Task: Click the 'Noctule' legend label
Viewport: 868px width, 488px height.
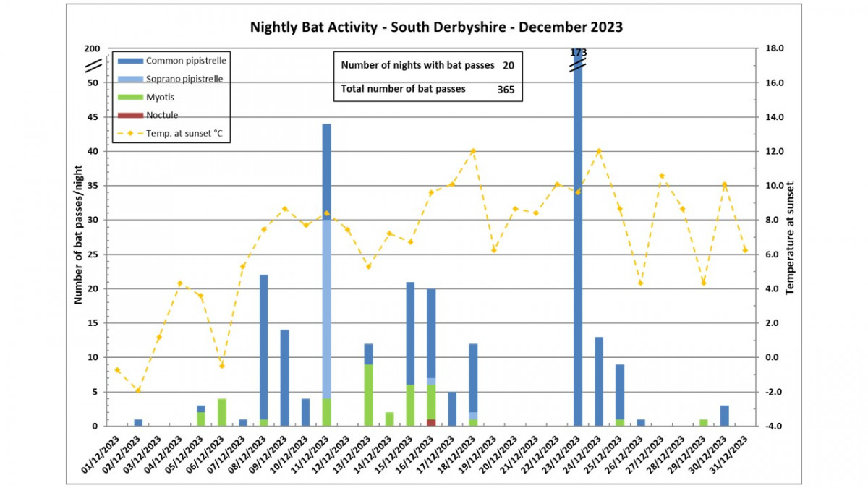Action: click(x=162, y=115)
